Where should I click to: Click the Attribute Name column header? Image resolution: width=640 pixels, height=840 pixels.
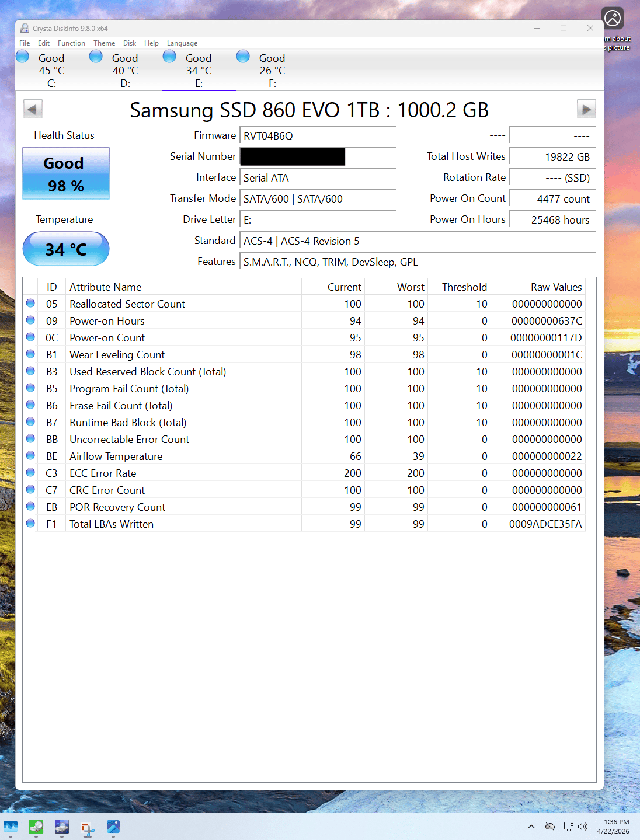click(183, 287)
